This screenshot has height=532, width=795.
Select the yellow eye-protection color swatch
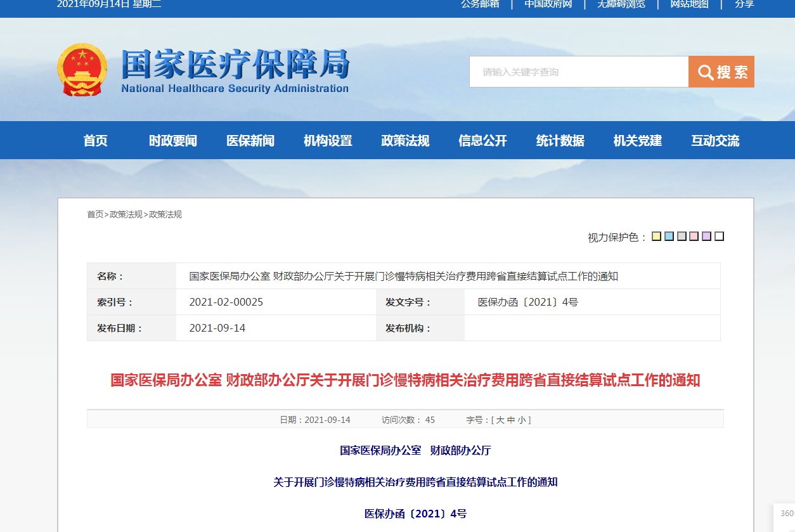point(657,237)
